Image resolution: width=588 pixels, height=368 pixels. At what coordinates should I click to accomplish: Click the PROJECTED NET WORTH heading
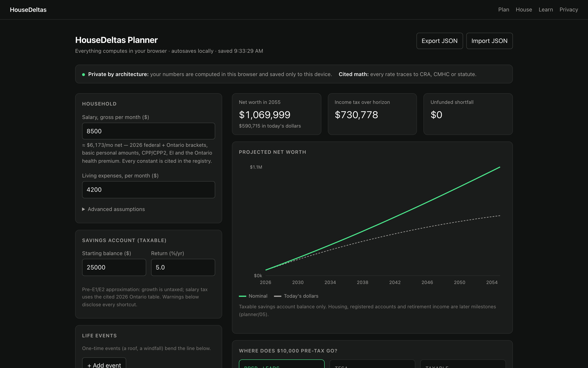272,152
